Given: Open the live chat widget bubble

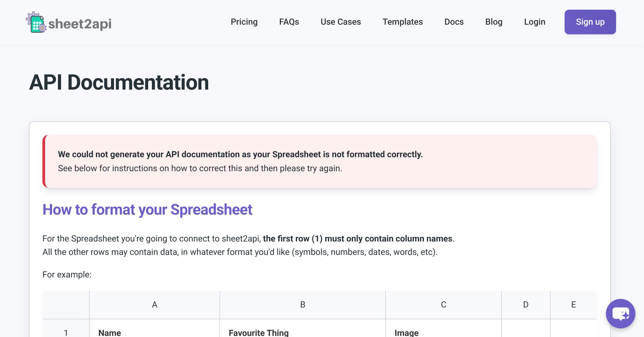Looking at the screenshot, I should (x=620, y=314).
